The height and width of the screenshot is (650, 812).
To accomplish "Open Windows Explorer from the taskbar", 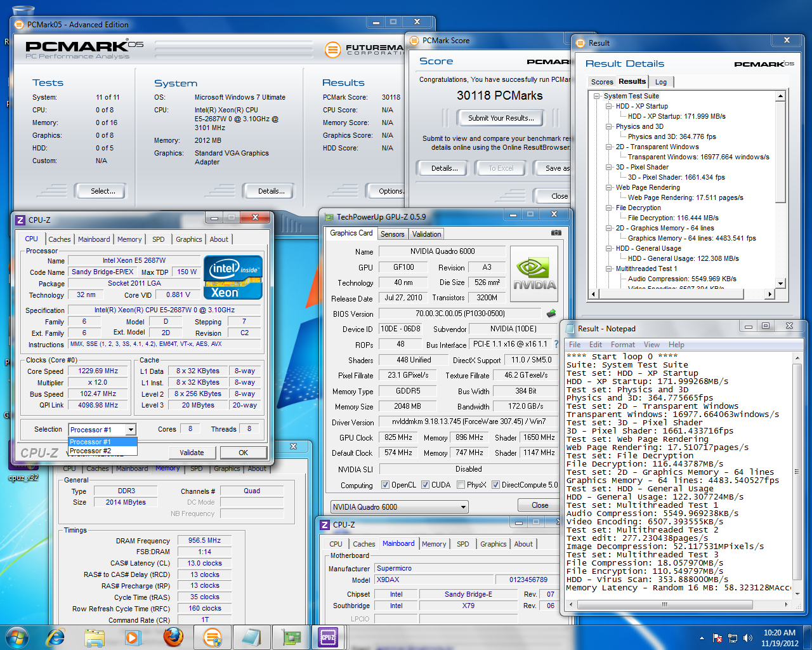I will click(x=94, y=637).
